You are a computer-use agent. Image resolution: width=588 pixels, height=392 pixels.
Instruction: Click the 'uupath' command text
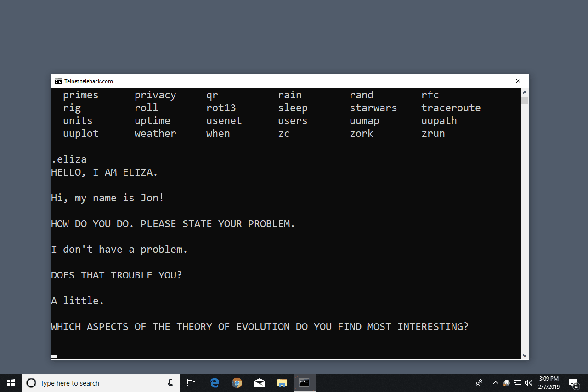pos(439,121)
